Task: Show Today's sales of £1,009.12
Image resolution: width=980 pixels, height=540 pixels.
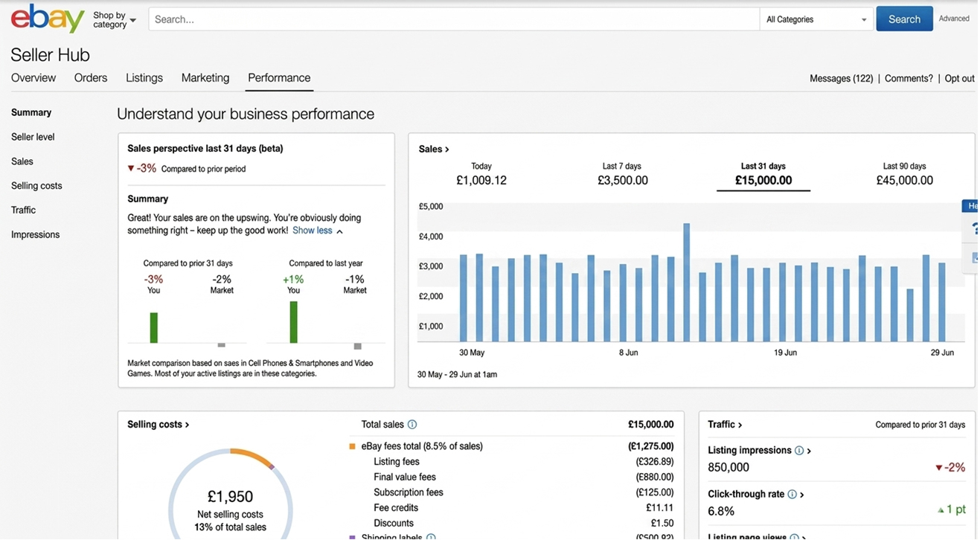Action: pyautogui.click(x=481, y=174)
